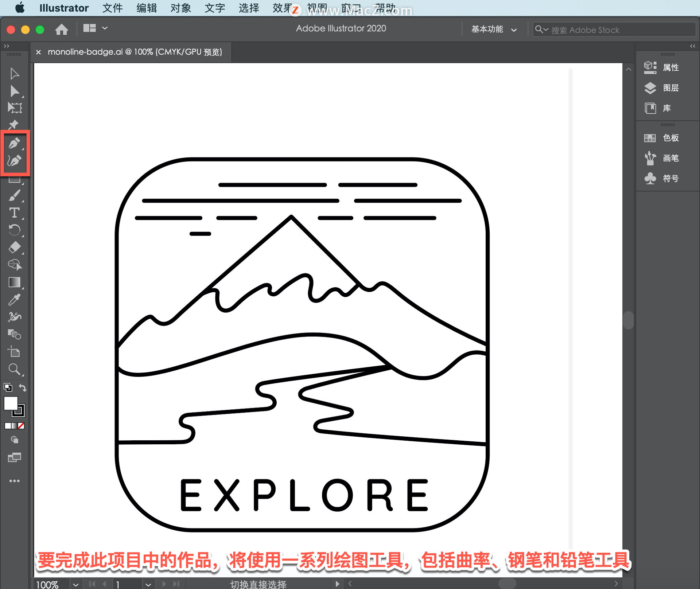Expand the right panel dock
This screenshot has width=700, height=589.
692,46
